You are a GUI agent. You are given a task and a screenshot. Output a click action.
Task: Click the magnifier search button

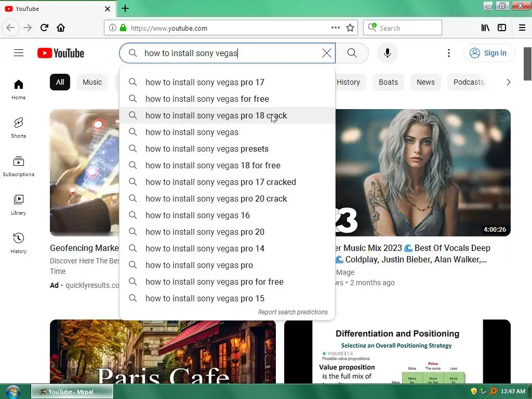352,53
